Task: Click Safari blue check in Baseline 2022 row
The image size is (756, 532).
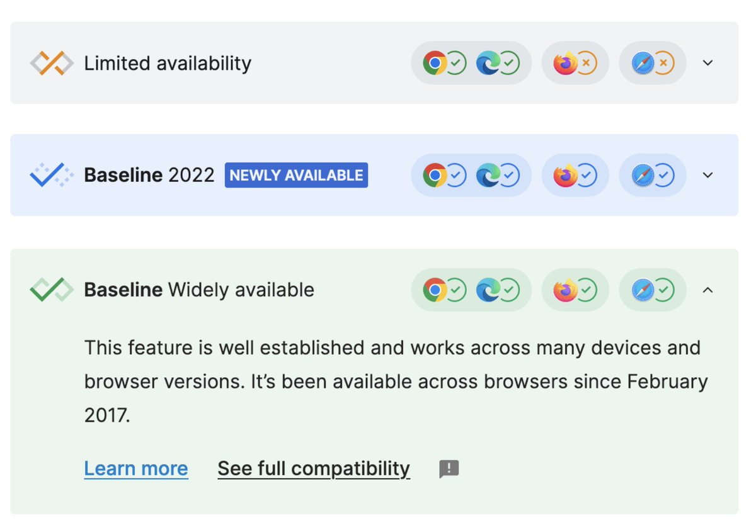Action: click(x=663, y=176)
